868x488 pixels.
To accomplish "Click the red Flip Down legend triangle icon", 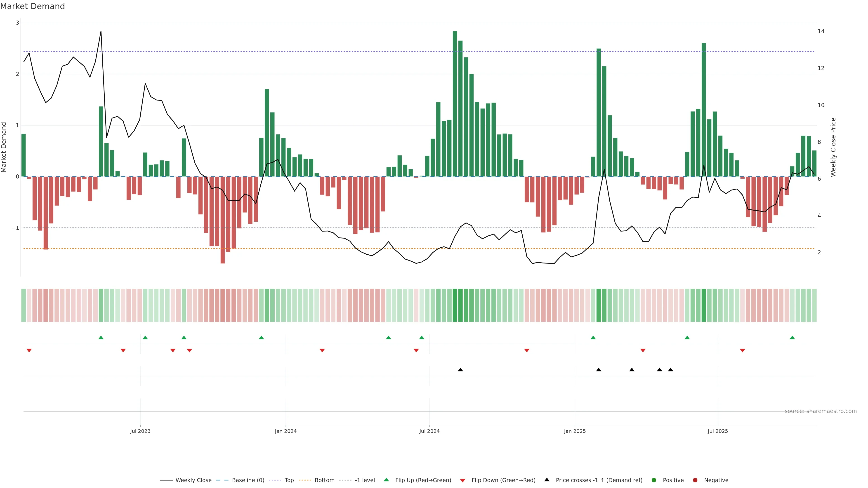I will coord(463,480).
